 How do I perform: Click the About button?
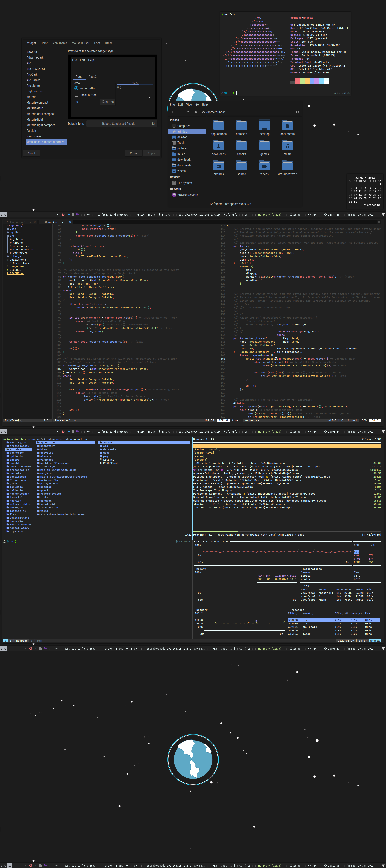click(31, 153)
